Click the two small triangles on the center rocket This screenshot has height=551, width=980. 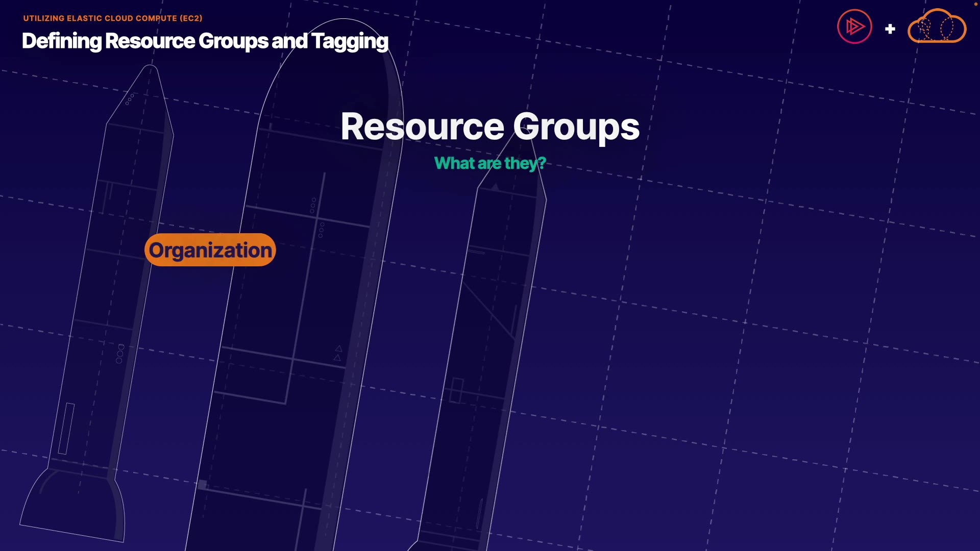coord(338,353)
